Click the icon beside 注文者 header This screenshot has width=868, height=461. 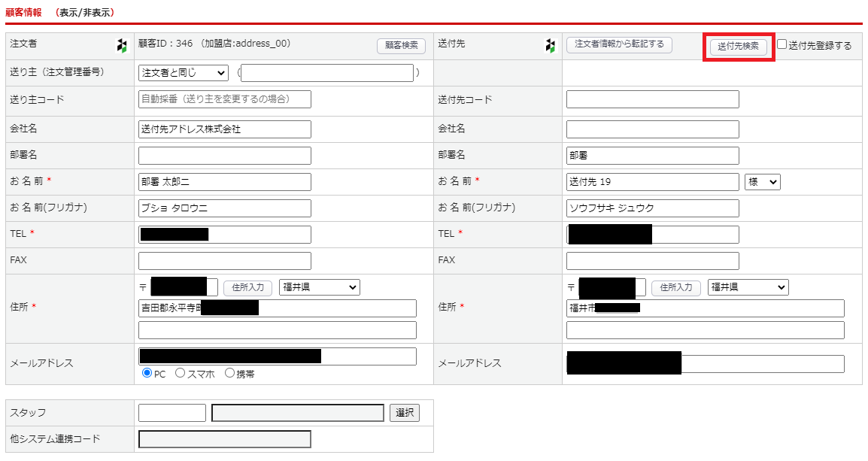pyautogui.click(x=122, y=46)
